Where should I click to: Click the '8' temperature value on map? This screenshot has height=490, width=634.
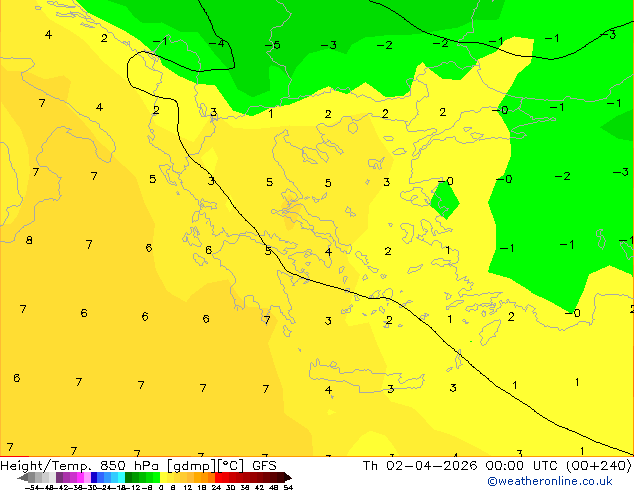(29, 240)
